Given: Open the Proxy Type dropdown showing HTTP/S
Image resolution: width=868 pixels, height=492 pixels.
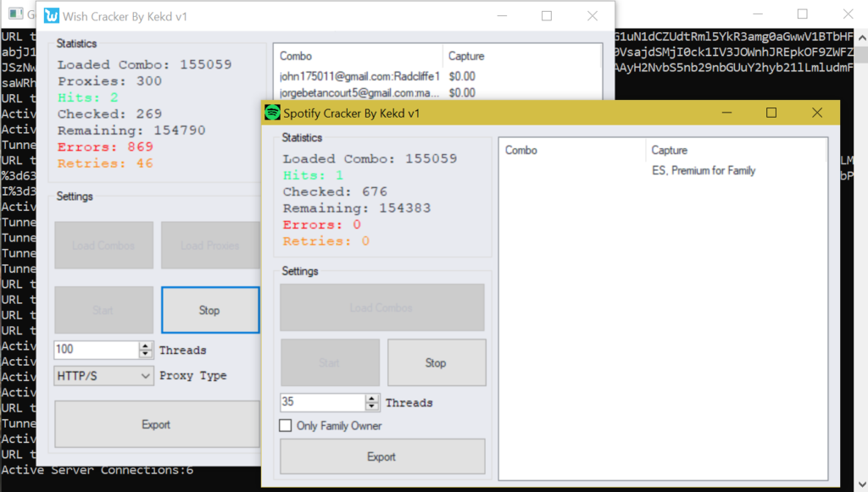Looking at the screenshot, I should (103, 376).
